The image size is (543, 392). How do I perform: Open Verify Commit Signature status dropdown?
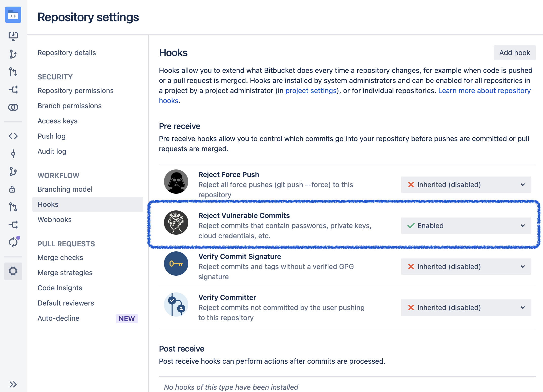tap(466, 267)
